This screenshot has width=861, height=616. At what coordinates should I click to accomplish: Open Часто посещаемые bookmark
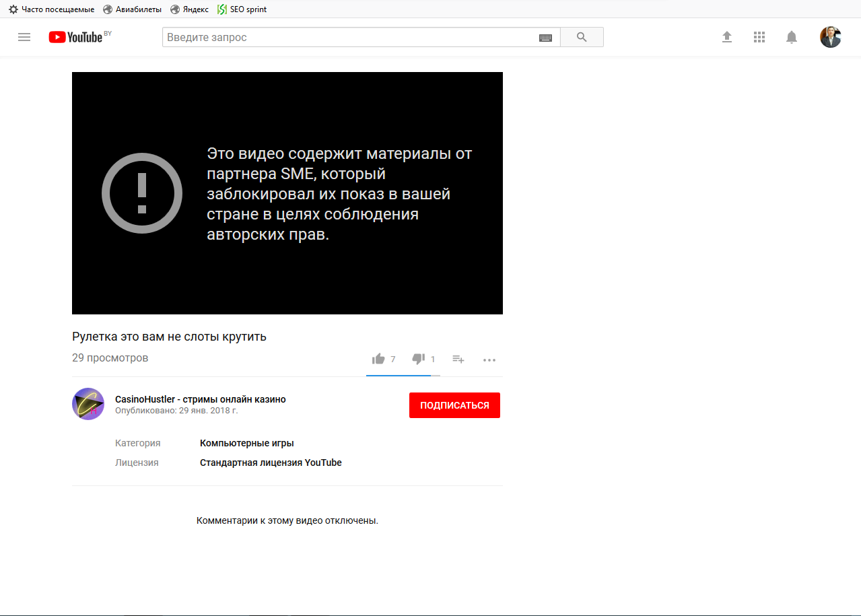[51, 9]
